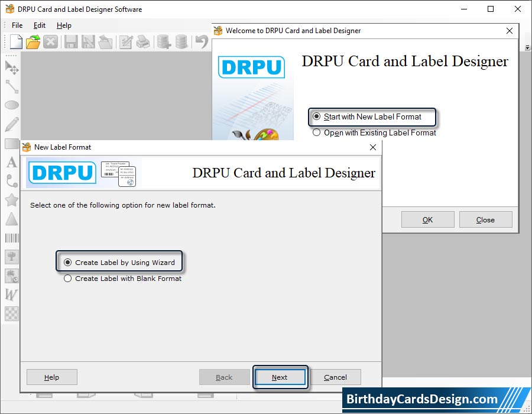The image size is (532, 414).
Task: Click the New document toolbar icon
Action: (16, 42)
